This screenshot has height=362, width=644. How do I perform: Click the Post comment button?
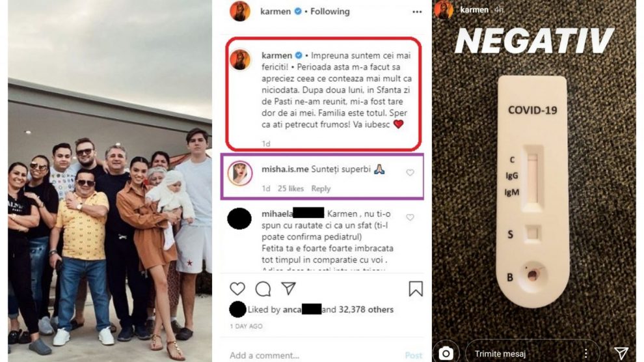pyautogui.click(x=414, y=355)
